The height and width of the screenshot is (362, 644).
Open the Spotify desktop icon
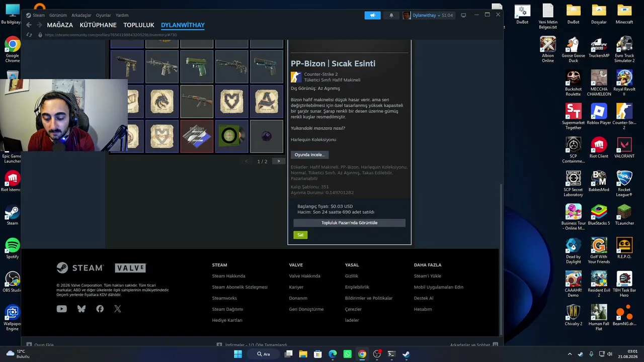(13, 249)
